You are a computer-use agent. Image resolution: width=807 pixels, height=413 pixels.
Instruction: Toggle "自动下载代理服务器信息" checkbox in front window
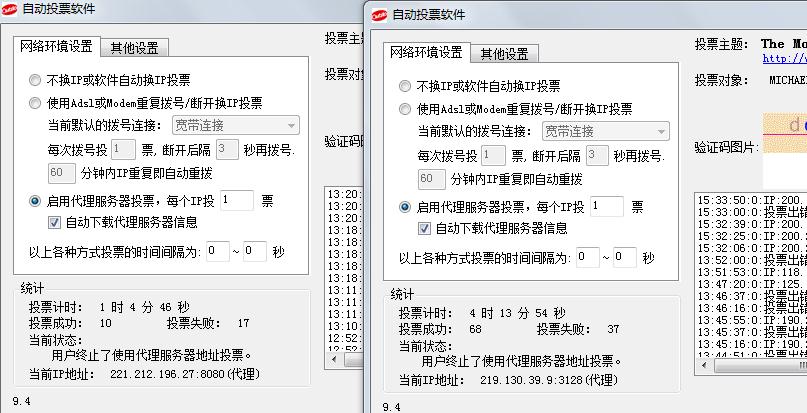[x=424, y=228]
